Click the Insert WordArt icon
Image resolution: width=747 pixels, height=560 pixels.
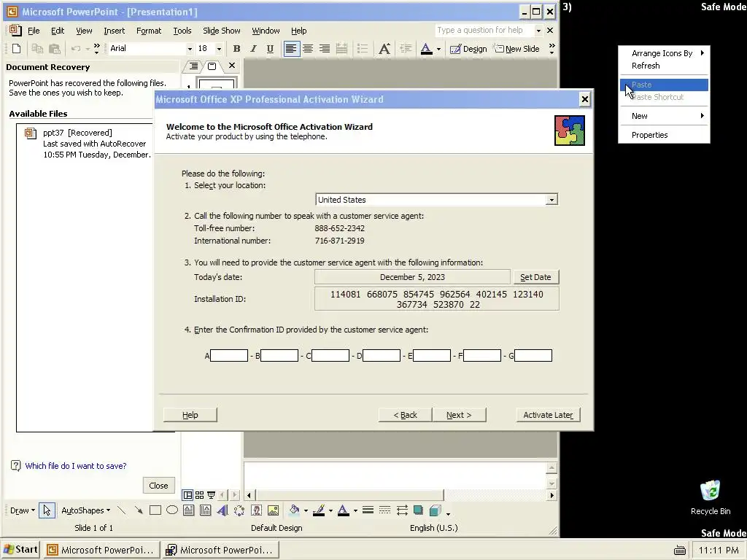tap(222, 510)
